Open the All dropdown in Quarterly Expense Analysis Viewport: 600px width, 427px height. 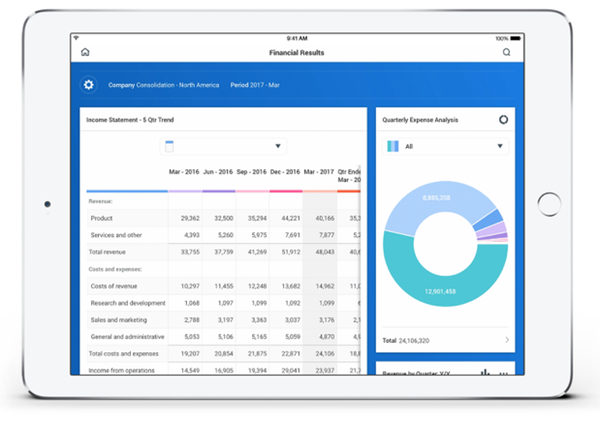tap(500, 147)
